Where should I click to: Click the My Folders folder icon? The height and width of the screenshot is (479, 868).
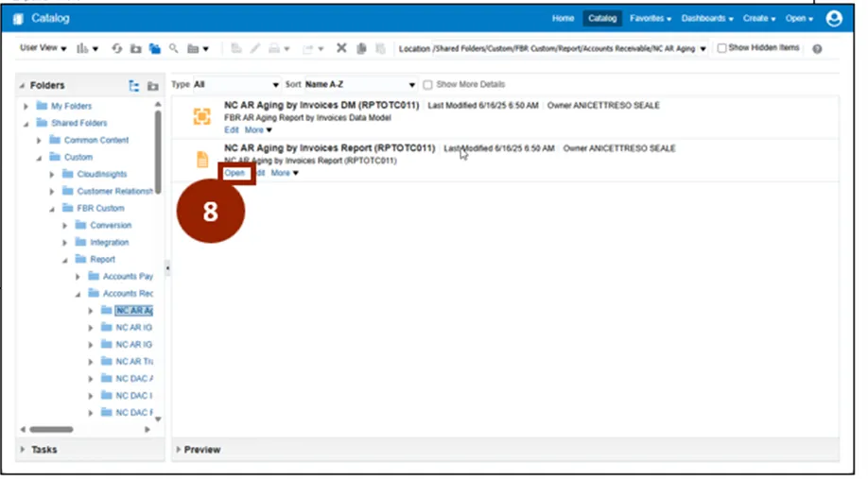pos(42,106)
